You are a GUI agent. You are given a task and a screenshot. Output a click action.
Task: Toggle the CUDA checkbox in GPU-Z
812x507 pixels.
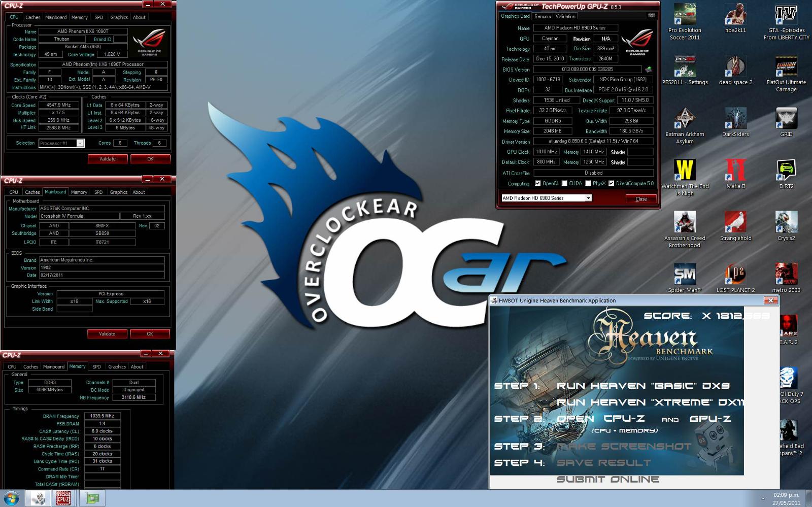(564, 183)
